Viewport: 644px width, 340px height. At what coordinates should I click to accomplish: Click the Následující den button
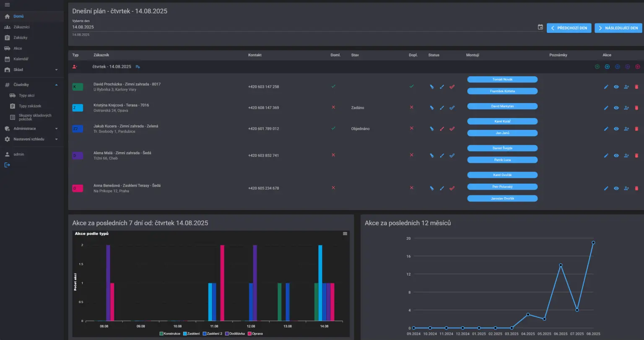618,28
